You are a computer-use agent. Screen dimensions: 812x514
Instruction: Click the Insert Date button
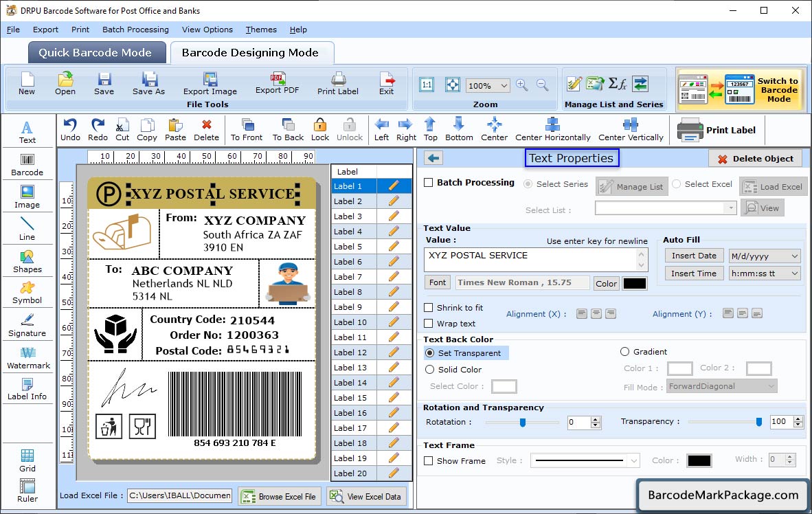click(694, 256)
